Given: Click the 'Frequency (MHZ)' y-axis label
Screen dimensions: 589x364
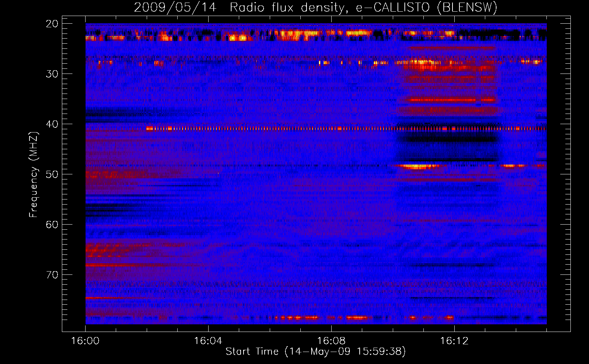Looking at the screenshot, I should tap(33, 175).
